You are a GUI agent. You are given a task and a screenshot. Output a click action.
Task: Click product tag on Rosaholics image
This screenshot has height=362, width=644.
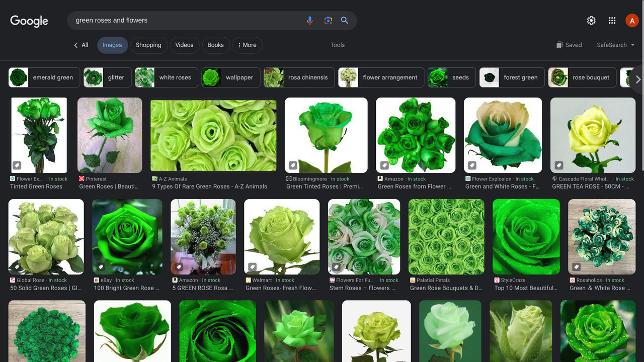click(x=577, y=267)
